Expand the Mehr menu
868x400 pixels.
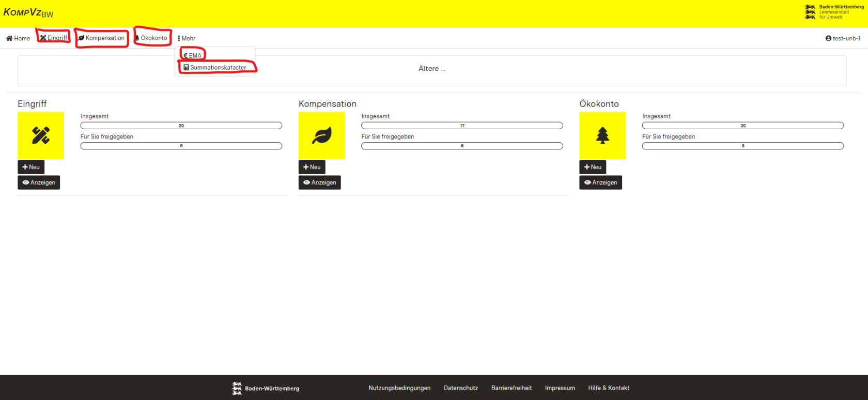pos(187,38)
